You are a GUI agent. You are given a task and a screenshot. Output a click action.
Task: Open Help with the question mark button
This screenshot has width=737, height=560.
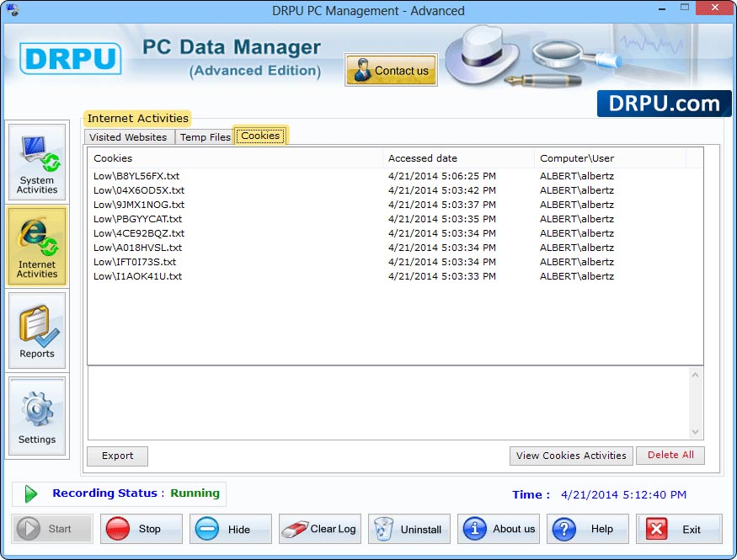[x=588, y=529]
